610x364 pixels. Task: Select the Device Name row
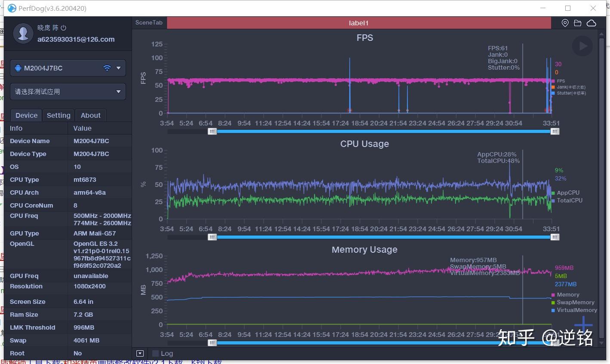(68, 141)
